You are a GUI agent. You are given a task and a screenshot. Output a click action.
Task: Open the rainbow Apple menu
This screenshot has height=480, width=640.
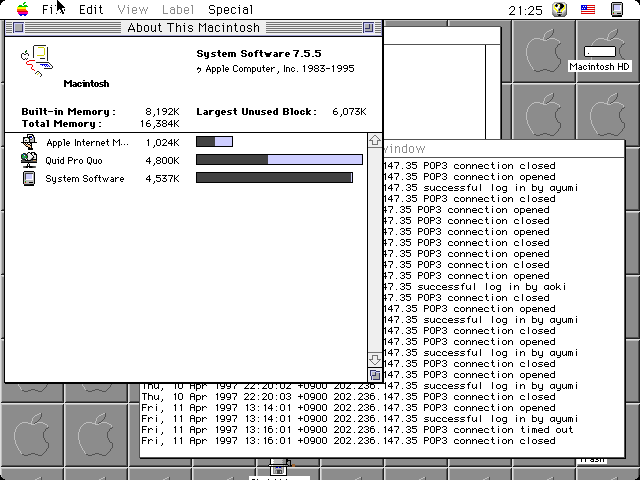(x=23, y=9)
